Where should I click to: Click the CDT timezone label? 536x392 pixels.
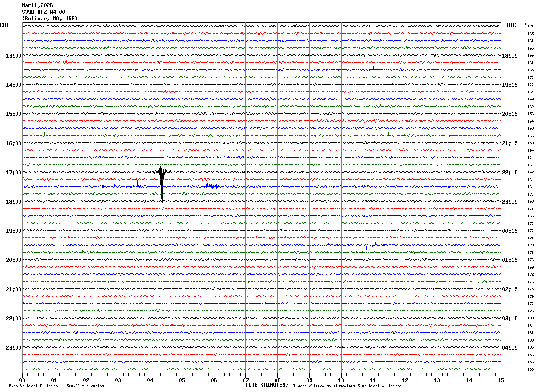4,25
